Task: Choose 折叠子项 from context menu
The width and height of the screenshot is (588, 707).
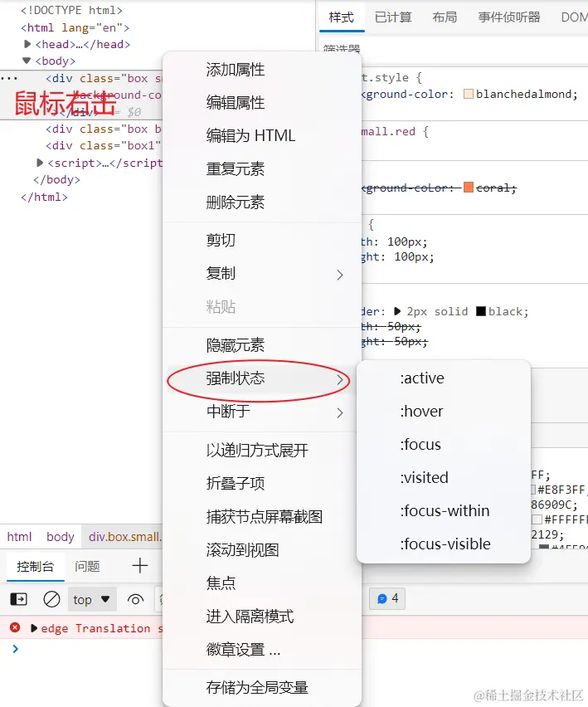Action: 236,483
